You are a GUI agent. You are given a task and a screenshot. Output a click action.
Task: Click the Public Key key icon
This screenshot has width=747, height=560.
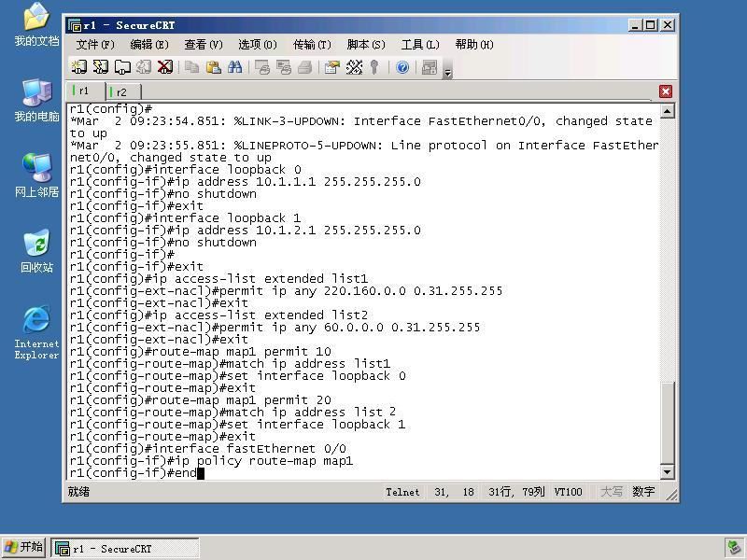point(374,67)
